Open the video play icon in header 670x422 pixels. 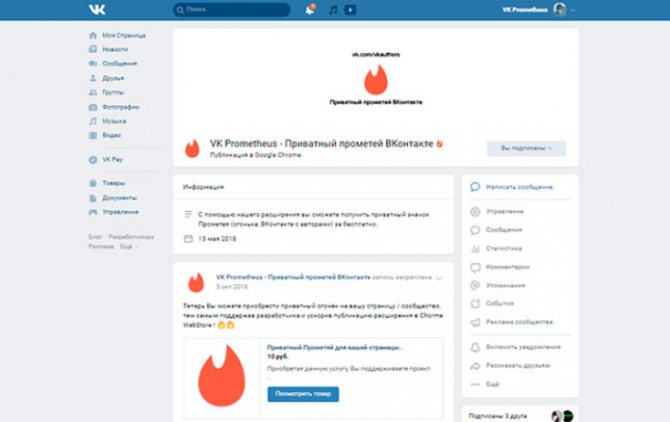(x=350, y=10)
